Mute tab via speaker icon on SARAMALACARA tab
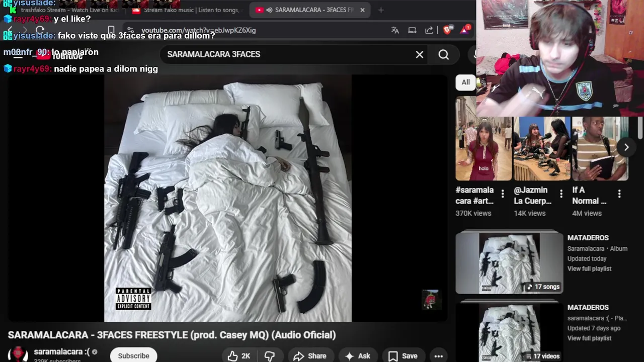 tap(269, 10)
